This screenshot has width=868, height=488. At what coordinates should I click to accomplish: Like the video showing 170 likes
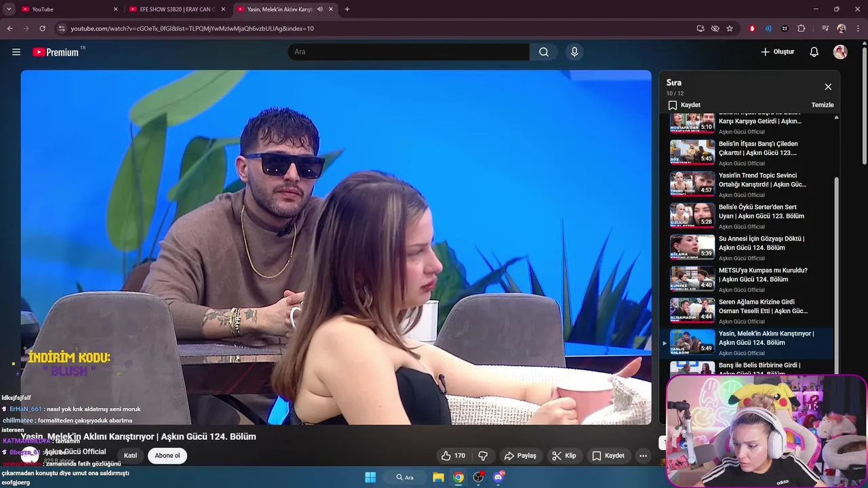[x=454, y=455]
